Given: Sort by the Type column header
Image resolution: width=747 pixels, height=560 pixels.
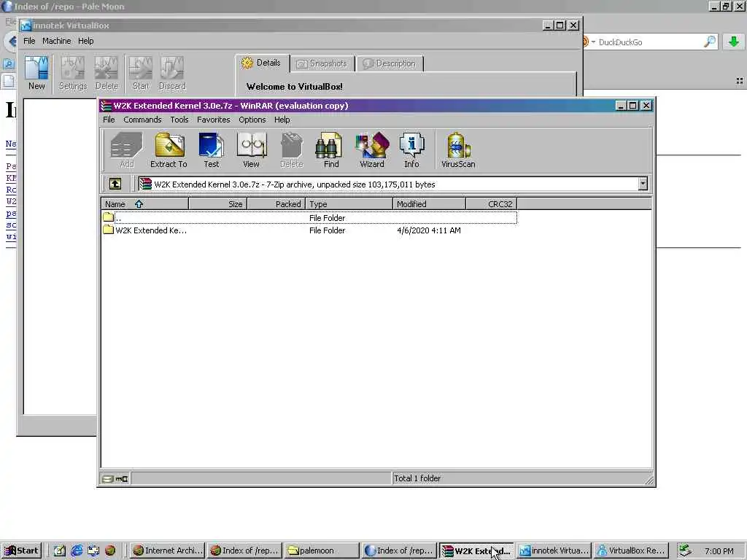Looking at the screenshot, I should coord(349,204).
